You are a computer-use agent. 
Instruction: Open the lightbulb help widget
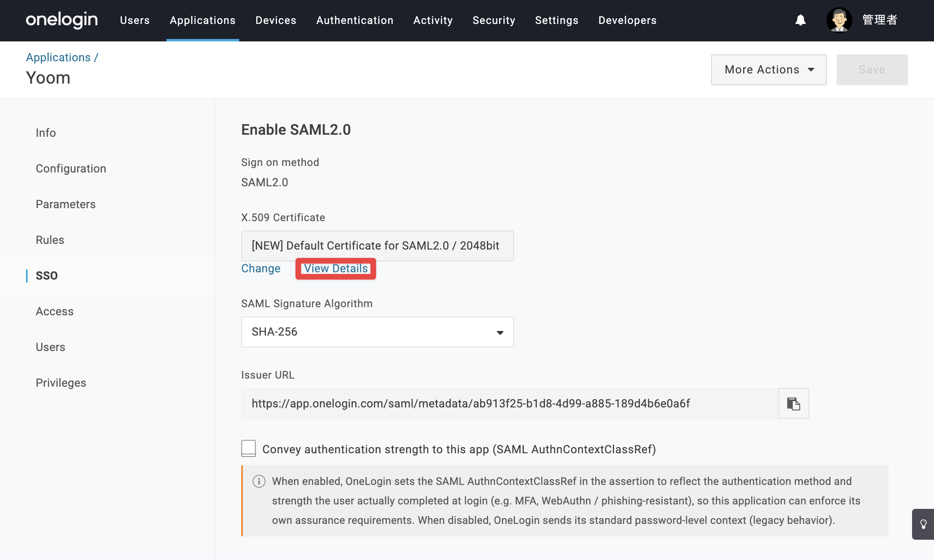click(923, 524)
